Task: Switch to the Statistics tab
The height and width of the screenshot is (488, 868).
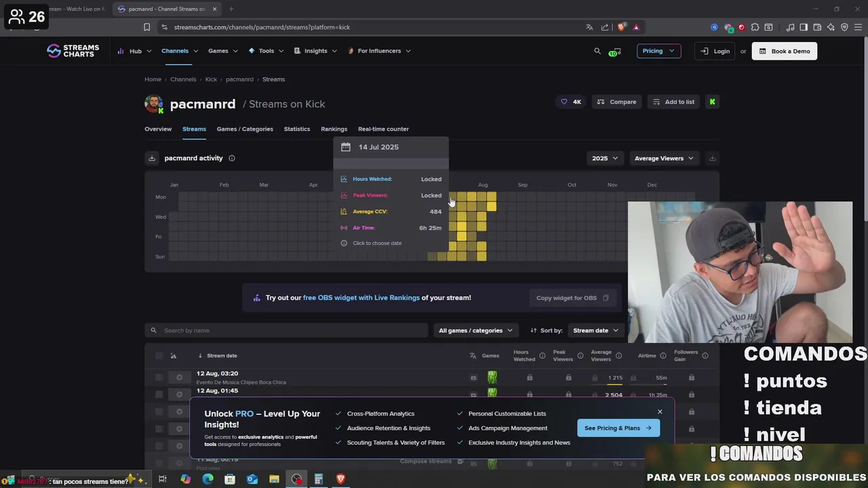Action: click(297, 129)
